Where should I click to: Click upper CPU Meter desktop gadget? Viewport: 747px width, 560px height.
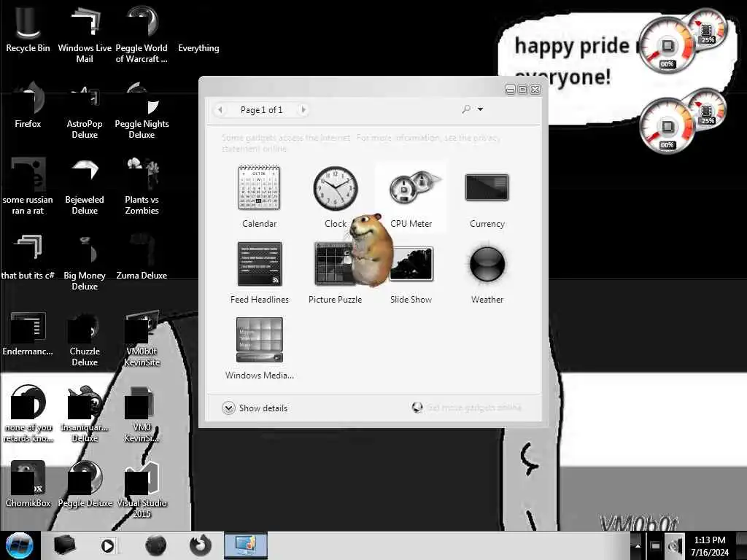tap(681, 41)
